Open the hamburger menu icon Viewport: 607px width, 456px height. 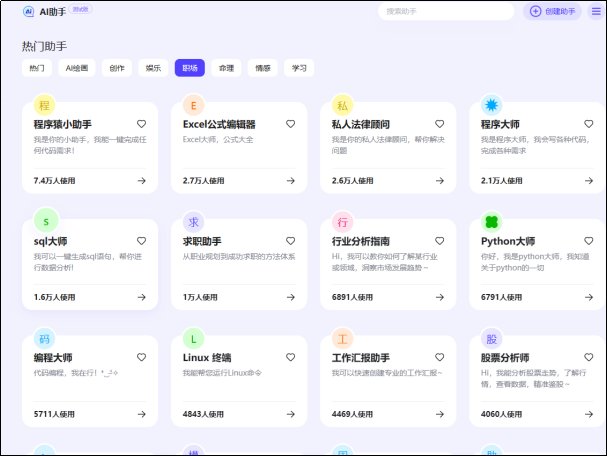596,11
